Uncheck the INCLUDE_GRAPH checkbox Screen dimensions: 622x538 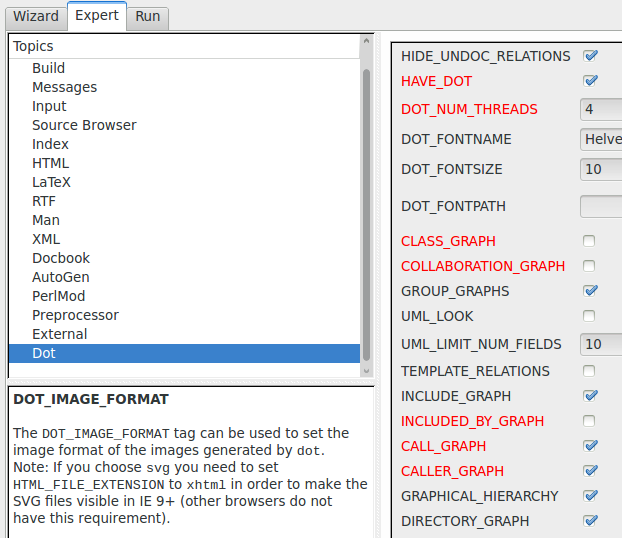click(x=590, y=396)
